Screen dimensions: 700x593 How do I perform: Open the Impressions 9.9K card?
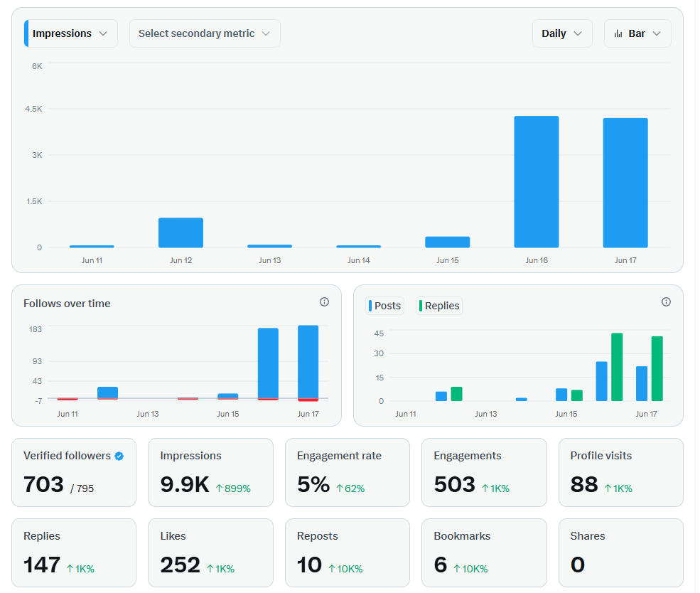click(x=211, y=472)
